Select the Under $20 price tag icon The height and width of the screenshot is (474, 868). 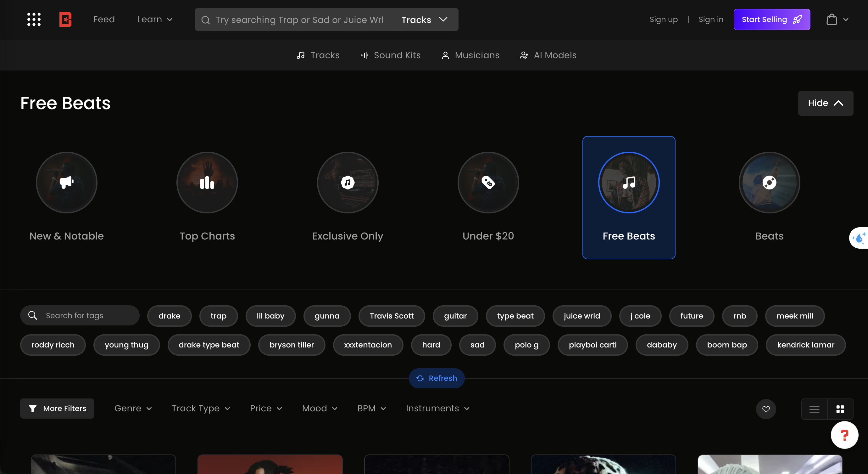(x=488, y=183)
